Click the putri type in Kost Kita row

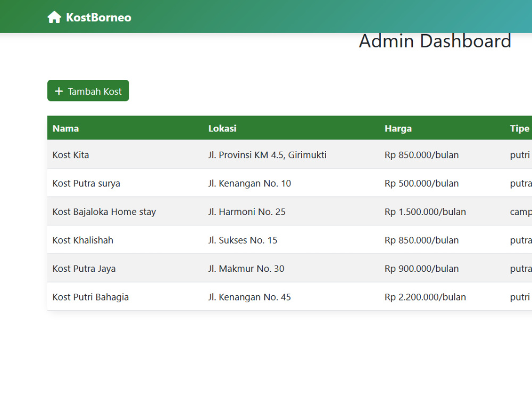(520, 155)
